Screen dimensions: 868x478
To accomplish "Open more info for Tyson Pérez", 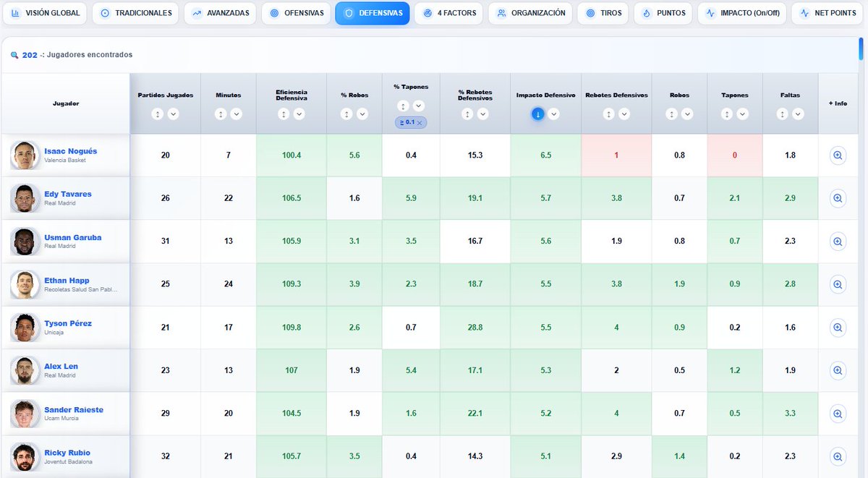I will click(x=838, y=328).
